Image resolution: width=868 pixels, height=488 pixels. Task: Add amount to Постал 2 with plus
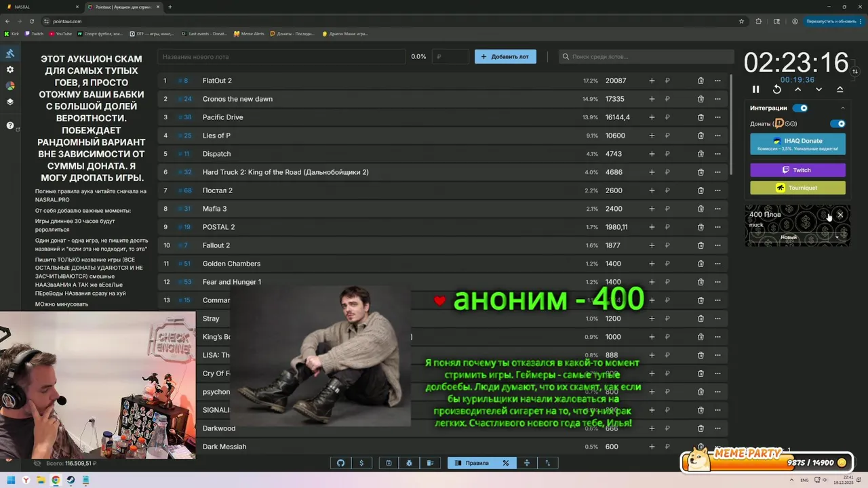click(652, 190)
